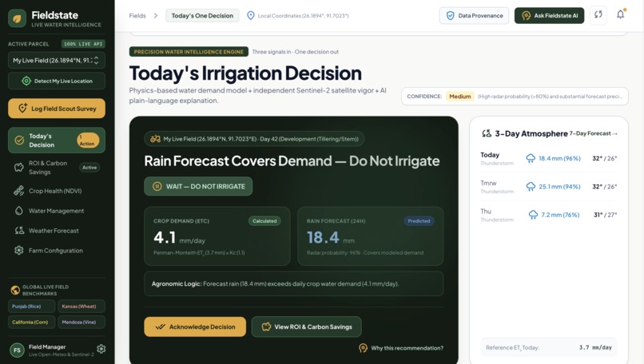Image resolution: width=644 pixels, height=364 pixels.
Task: Open Log Field Scout Survey
Action: (57, 109)
